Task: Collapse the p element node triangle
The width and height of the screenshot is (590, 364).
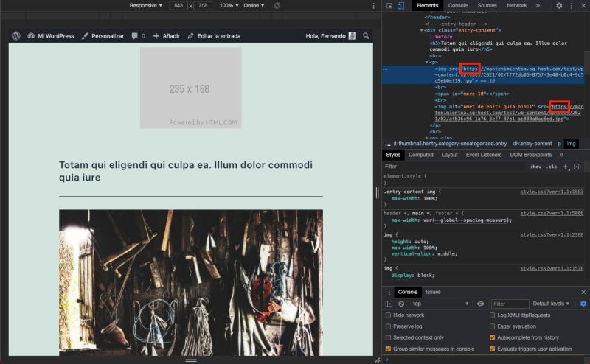Action: [x=427, y=62]
